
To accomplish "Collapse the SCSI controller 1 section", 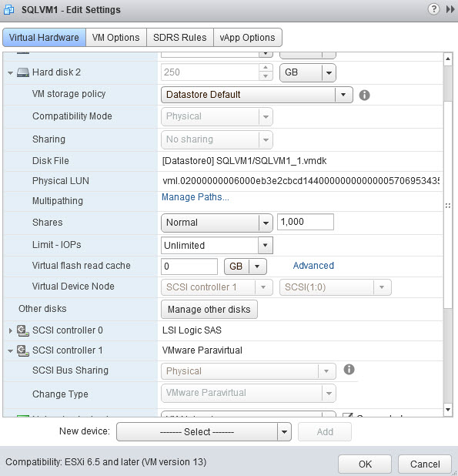I will tap(10, 351).
